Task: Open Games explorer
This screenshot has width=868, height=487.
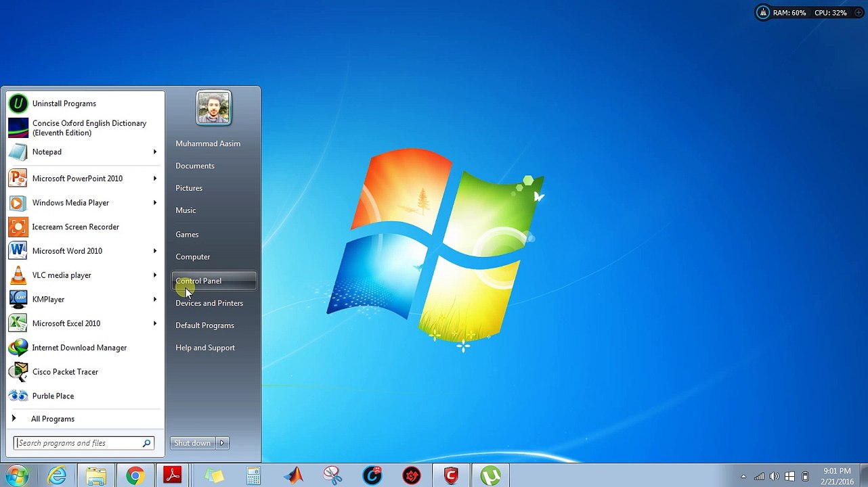Action: coord(187,235)
